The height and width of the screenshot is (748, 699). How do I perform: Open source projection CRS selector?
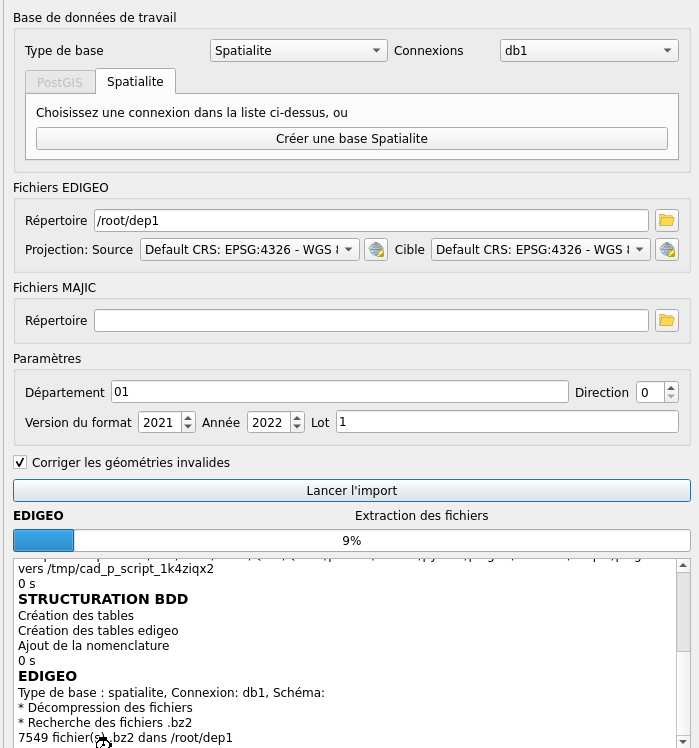click(375, 250)
